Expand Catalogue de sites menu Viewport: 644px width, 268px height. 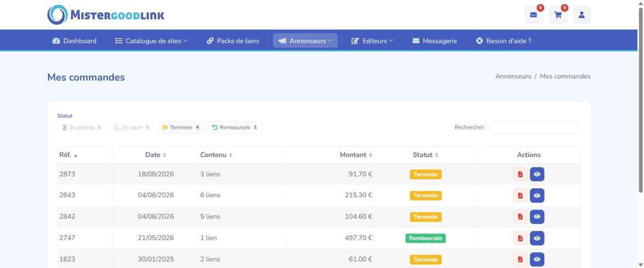(152, 41)
